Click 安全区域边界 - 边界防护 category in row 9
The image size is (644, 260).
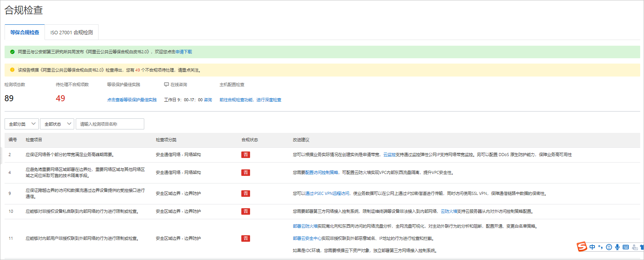[x=178, y=193]
